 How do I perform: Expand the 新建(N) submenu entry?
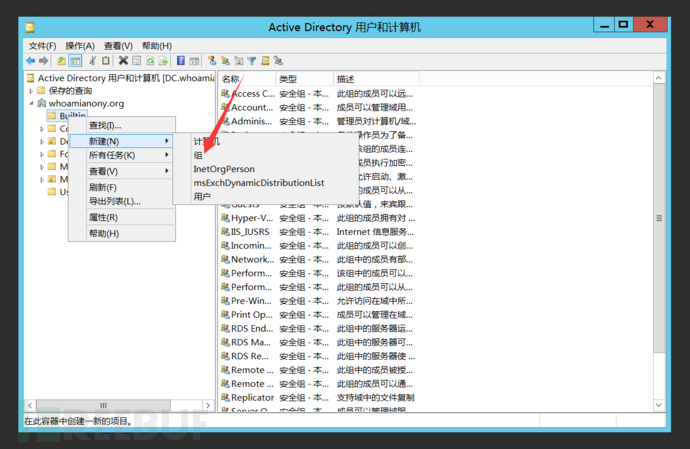click(x=122, y=141)
